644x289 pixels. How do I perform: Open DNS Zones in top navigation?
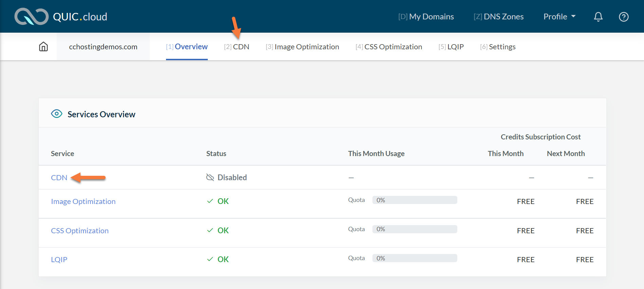498,17
